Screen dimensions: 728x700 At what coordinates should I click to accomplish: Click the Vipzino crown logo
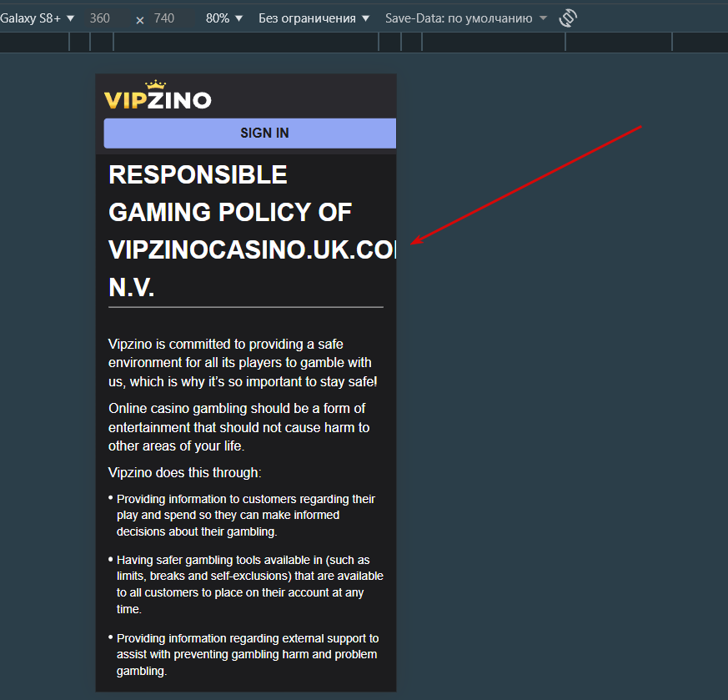click(x=158, y=95)
